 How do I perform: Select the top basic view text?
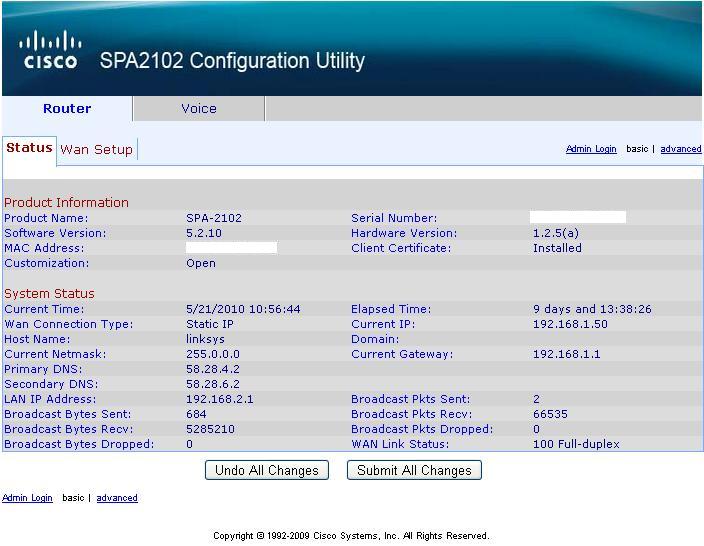[637, 149]
